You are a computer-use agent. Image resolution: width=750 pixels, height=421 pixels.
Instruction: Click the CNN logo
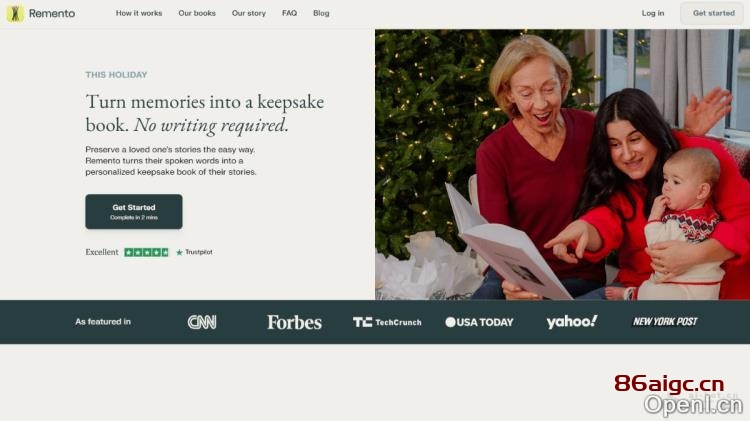coord(202,322)
